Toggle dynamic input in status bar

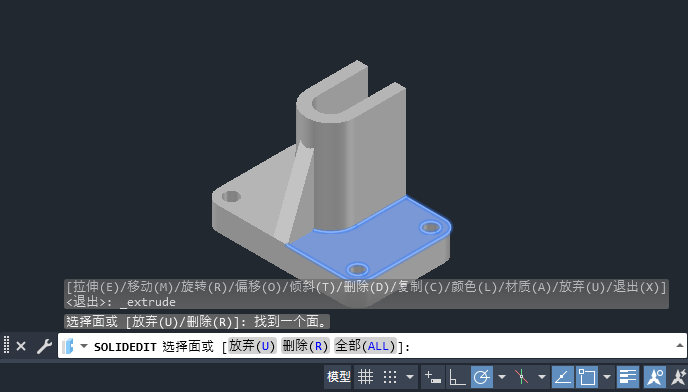tap(433, 377)
